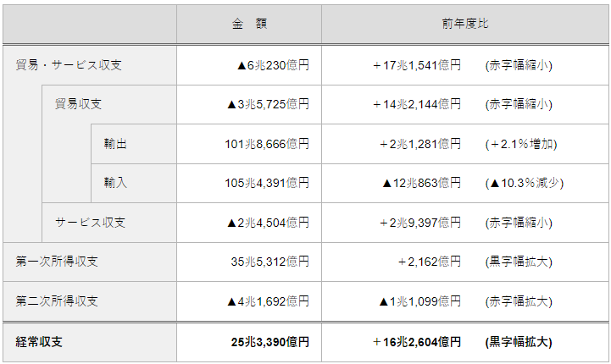
Task: Click the export amount 101兆8,666億円
Action: pyautogui.click(x=267, y=144)
